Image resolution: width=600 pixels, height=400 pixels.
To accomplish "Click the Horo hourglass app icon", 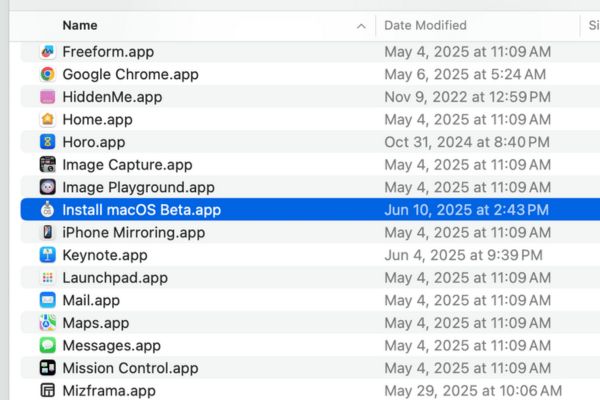I will [47, 142].
